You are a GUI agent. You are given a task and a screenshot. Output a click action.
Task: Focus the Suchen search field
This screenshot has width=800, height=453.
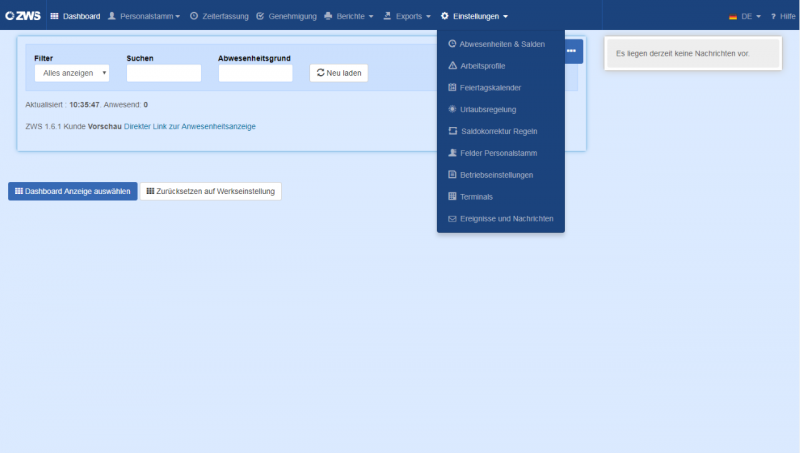(164, 73)
